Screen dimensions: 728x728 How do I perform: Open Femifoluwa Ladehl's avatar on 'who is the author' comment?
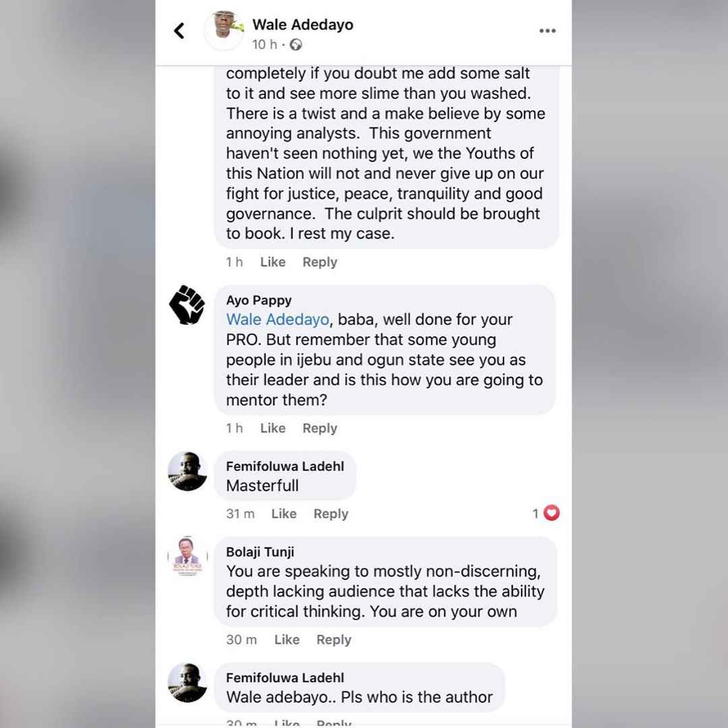point(187,682)
